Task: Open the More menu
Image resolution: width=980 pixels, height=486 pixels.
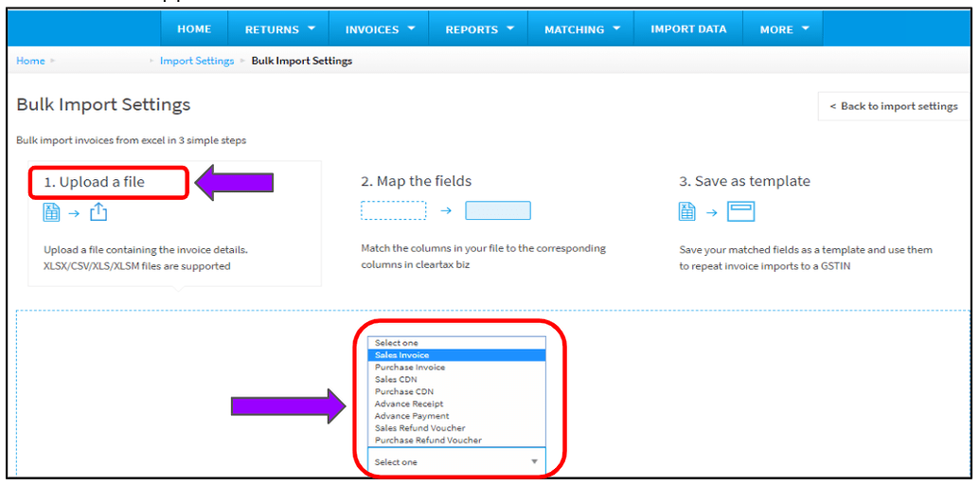Action: click(x=784, y=29)
